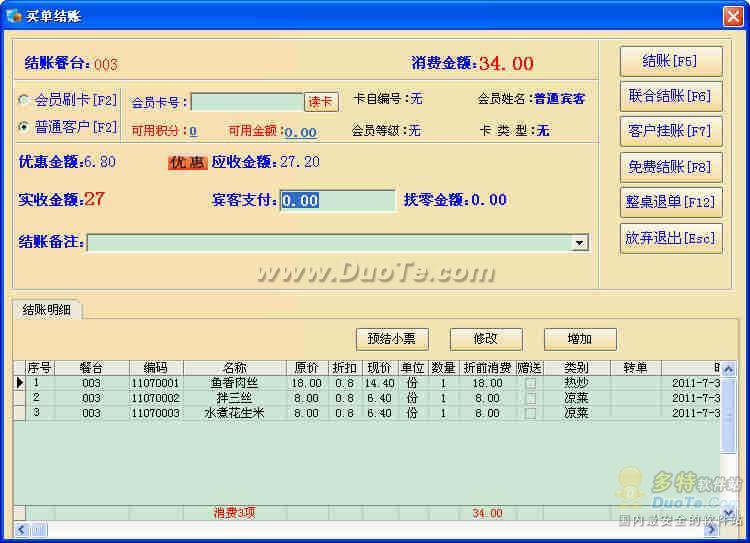The height and width of the screenshot is (543, 750).
Task: Tick the 赠送 checkbox for 拌三丝
Action: pyautogui.click(x=530, y=398)
